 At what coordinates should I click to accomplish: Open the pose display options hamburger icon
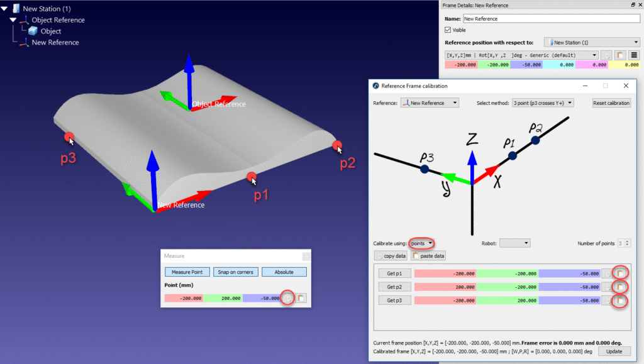tap(634, 55)
